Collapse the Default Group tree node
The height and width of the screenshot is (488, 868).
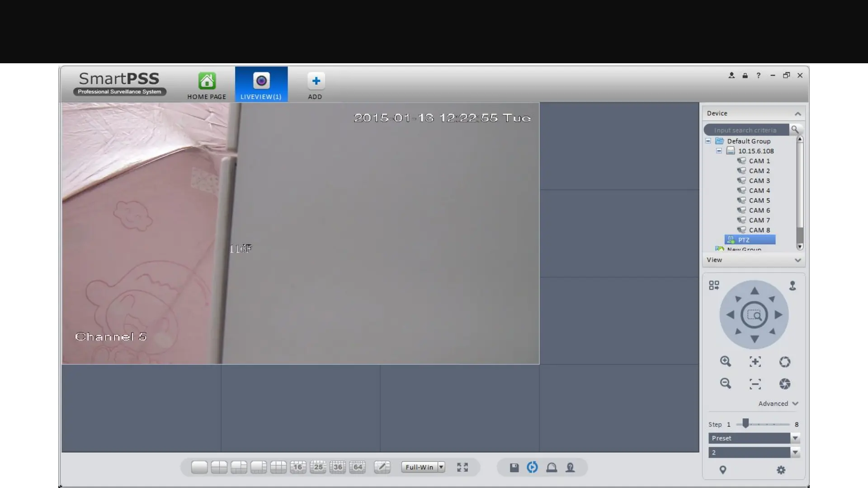[708, 141]
